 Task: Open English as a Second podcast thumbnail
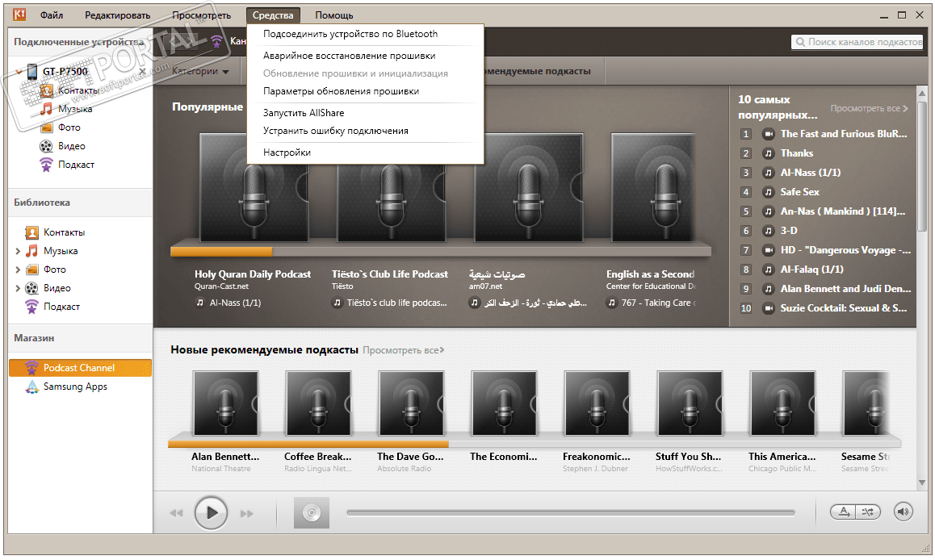pos(653,187)
